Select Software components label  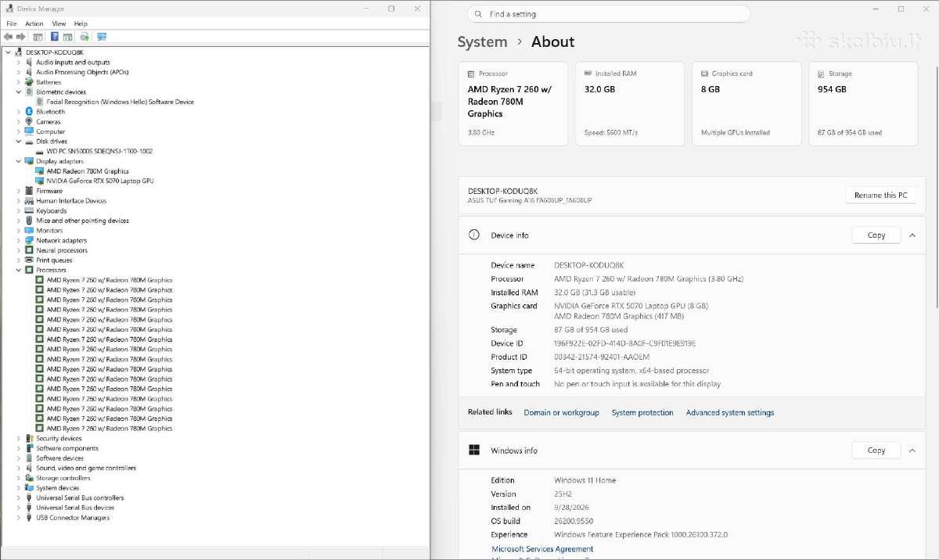pos(67,448)
